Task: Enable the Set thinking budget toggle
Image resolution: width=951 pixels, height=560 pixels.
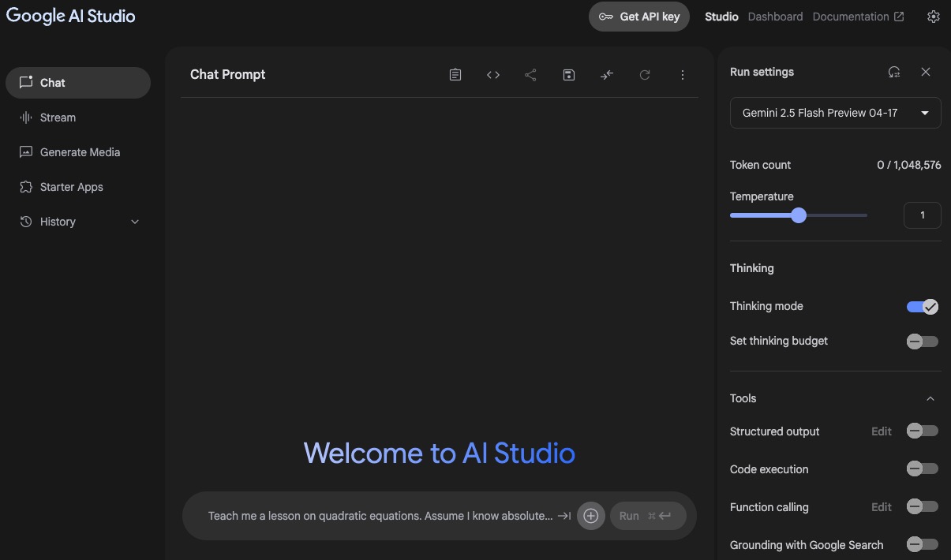Action: (x=922, y=342)
